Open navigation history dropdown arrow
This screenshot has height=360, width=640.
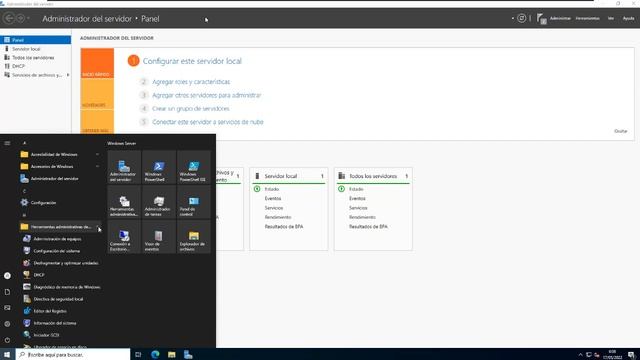click(x=28, y=18)
